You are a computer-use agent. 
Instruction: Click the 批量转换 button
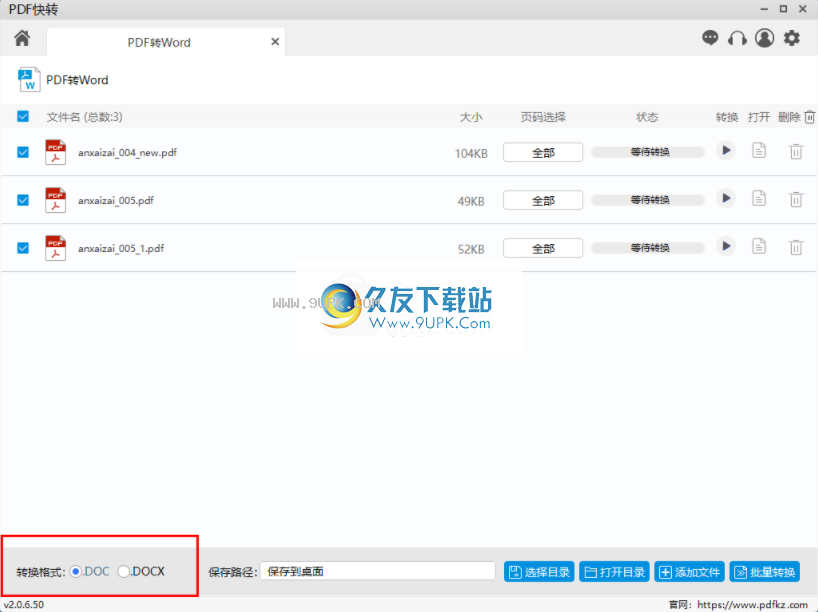tap(765, 572)
